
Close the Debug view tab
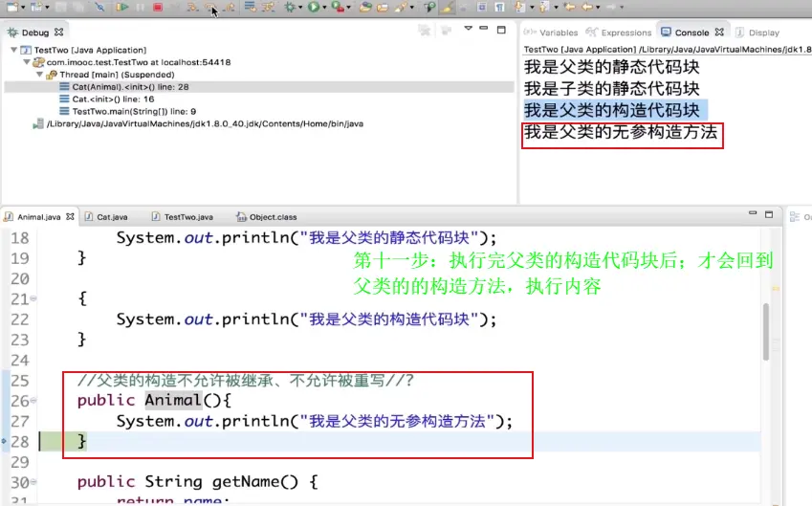pos(59,33)
